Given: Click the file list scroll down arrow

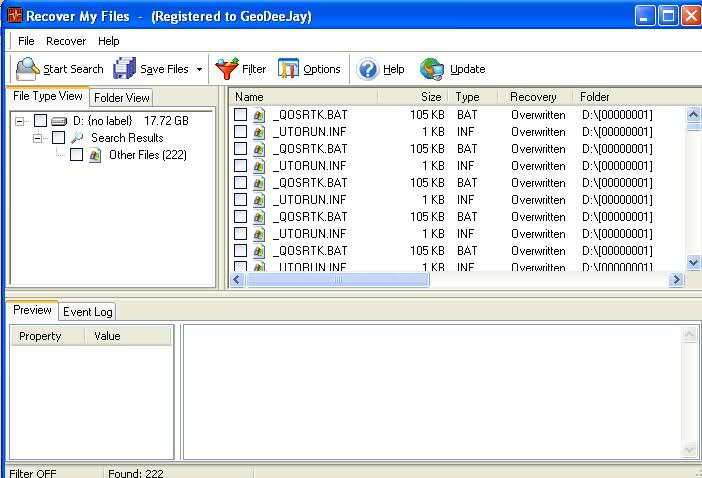Looking at the screenshot, I should [x=693, y=263].
